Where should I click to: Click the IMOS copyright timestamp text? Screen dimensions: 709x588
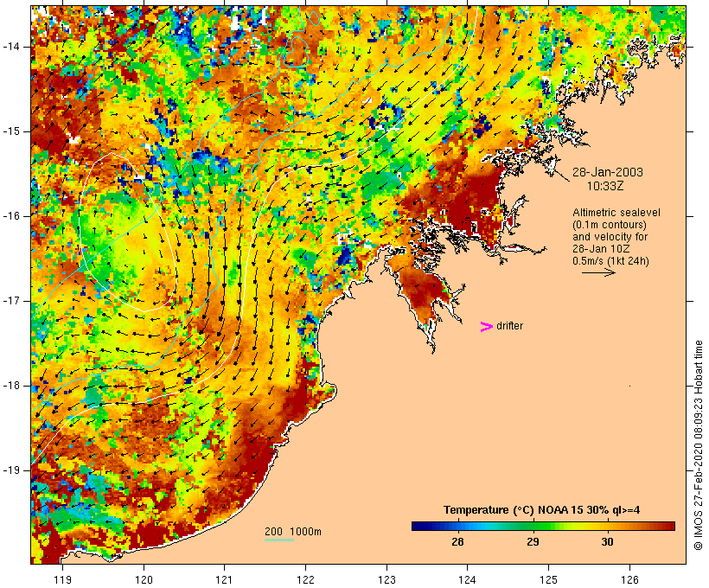click(698, 445)
